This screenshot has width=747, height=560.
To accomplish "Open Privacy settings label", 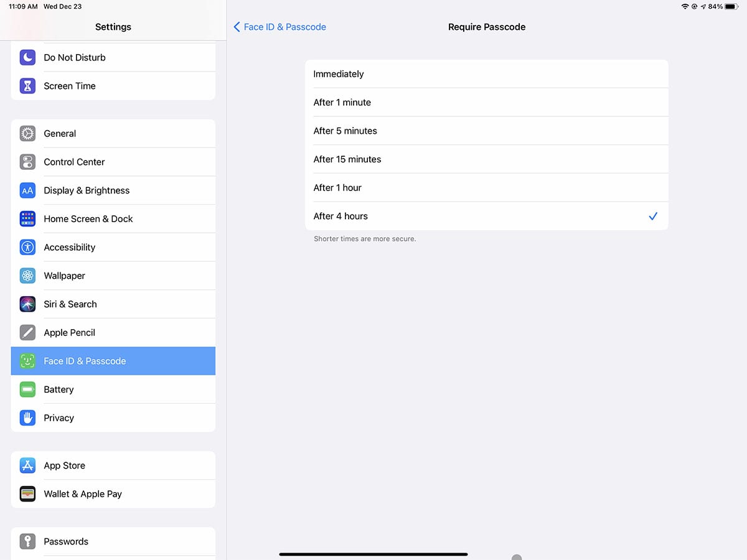I will pos(59,418).
